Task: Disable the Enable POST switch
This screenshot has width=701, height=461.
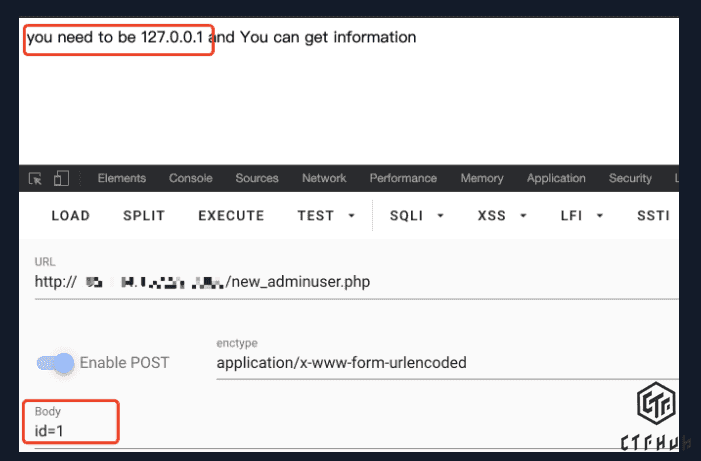Action: coord(56,363)
